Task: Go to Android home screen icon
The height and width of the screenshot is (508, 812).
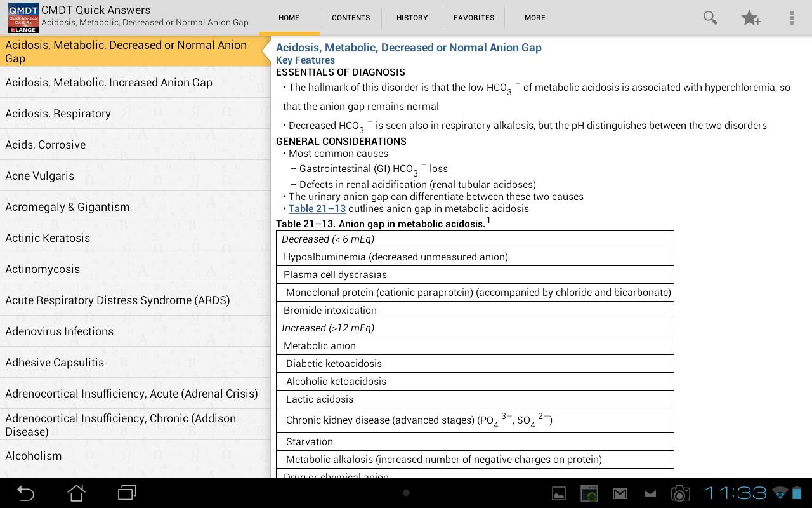Action: click(76, 493)
